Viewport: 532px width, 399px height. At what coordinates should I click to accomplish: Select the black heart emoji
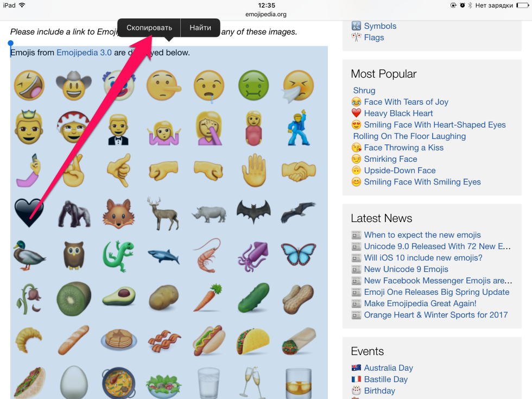point(29,213)
